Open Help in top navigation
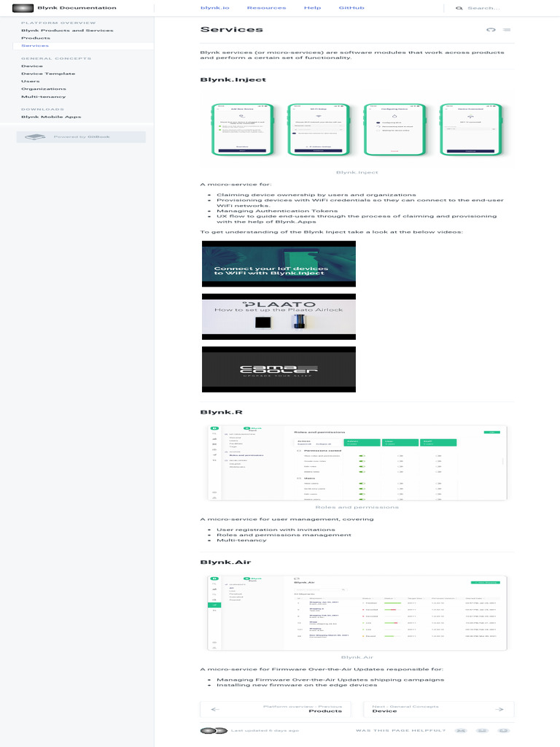Screen dimensions: 560x747 (x=312, y=7)
